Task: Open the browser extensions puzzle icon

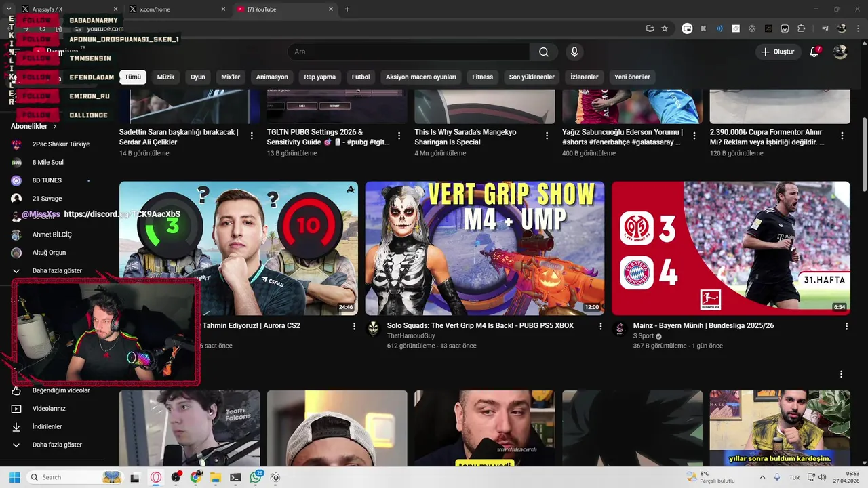Action: [x=802, y=28]
